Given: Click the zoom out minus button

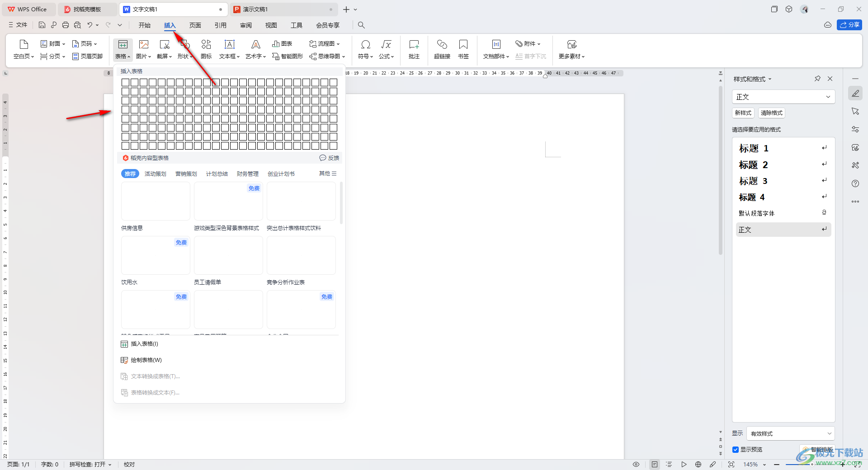Looking at the screenshot, I should tap(777, 465).
